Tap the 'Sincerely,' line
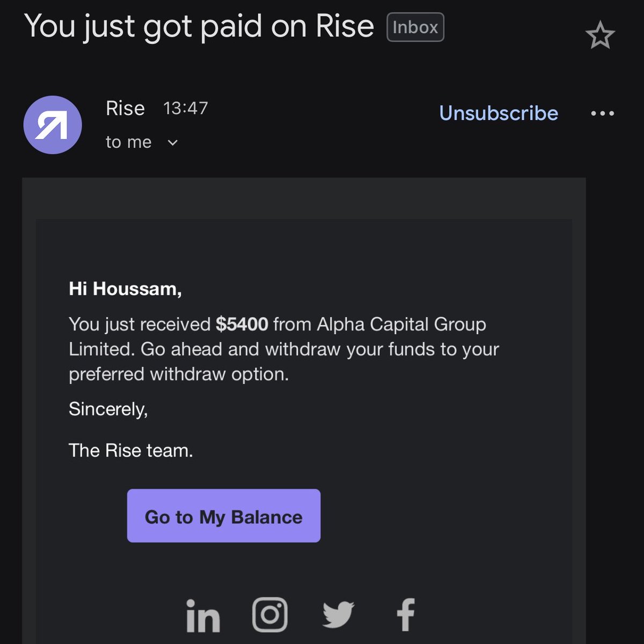This screenshot has width=644, height=644. (108, 409)
